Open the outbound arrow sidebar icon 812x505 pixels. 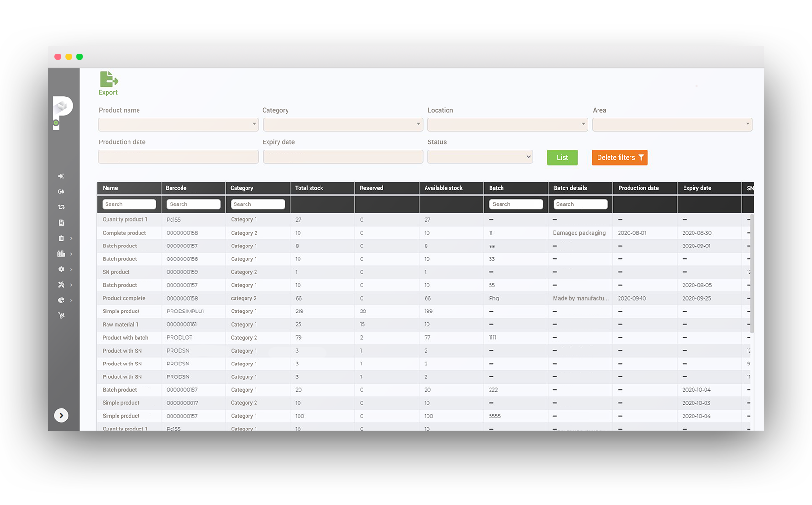click(x=61, y=192)
